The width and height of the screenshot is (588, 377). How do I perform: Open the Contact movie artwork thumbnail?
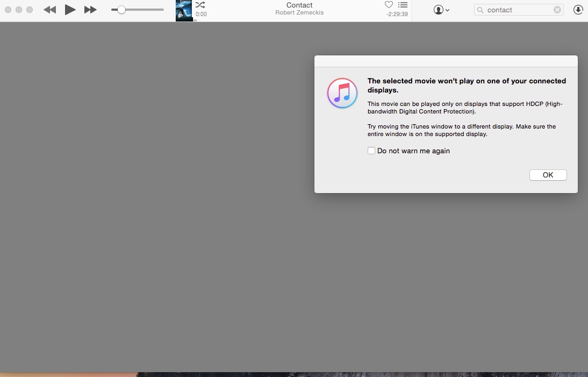[x=184, y=11]
